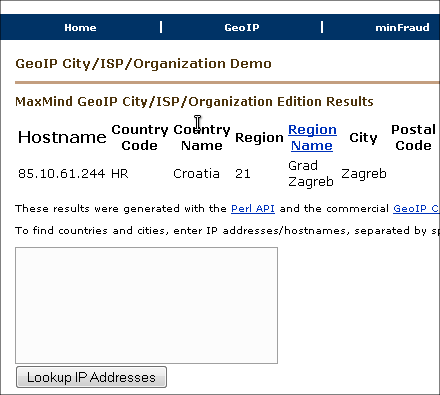440x395 pixels.
Task: Open the GeoIP C link after 'commercial'
Action: coord(416,209)
